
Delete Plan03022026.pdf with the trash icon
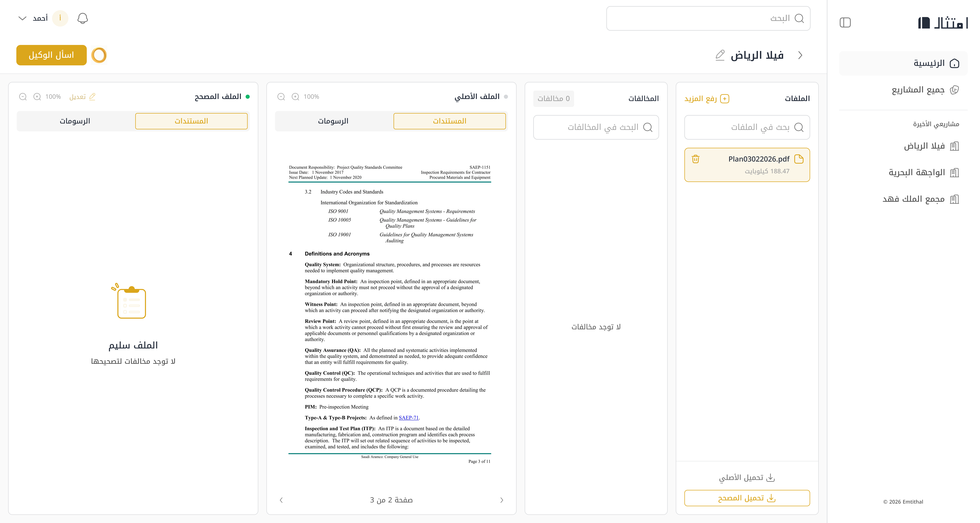695,159
